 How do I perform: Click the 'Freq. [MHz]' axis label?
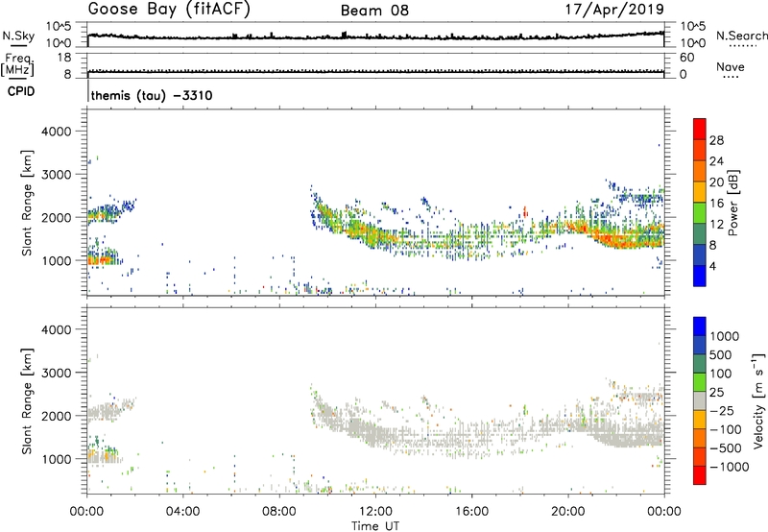click(x=17, y=65)
